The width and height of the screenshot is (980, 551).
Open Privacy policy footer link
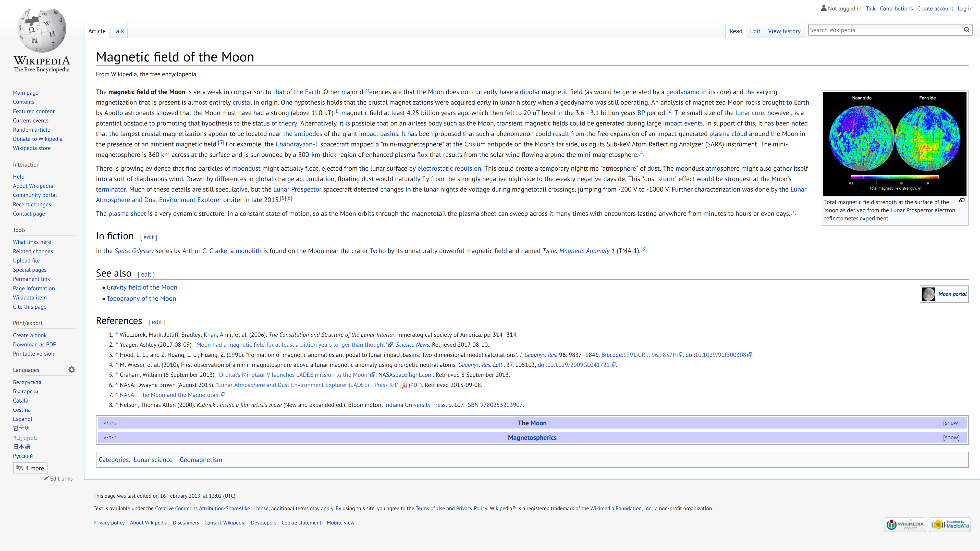pos(109,523)
